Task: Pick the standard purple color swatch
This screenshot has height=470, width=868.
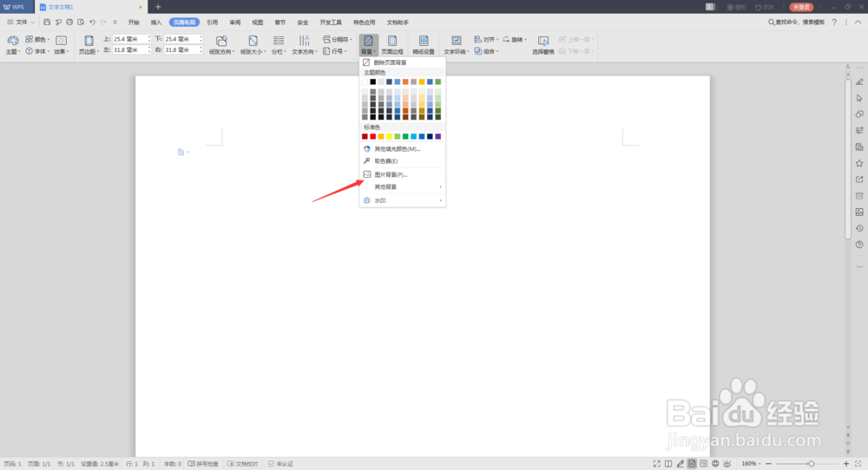Action: [x=437, y=136]
